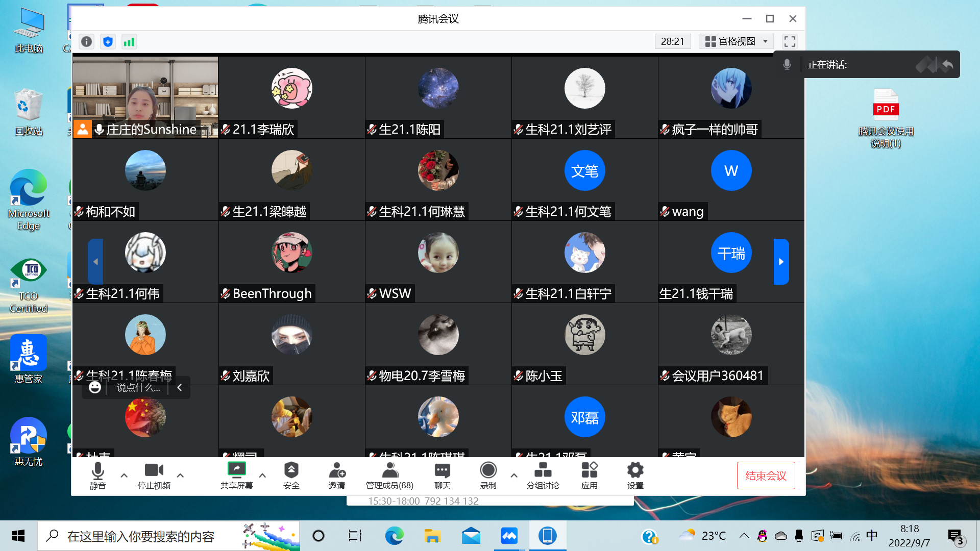Click the 说点什么 chat input box
The image size is (980, 551).
138,388
